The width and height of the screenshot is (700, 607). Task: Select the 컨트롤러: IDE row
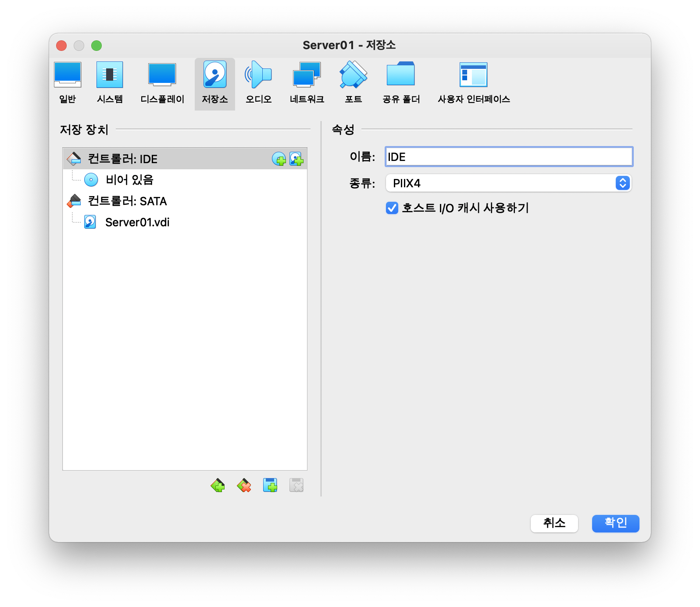tap(185, 159)
